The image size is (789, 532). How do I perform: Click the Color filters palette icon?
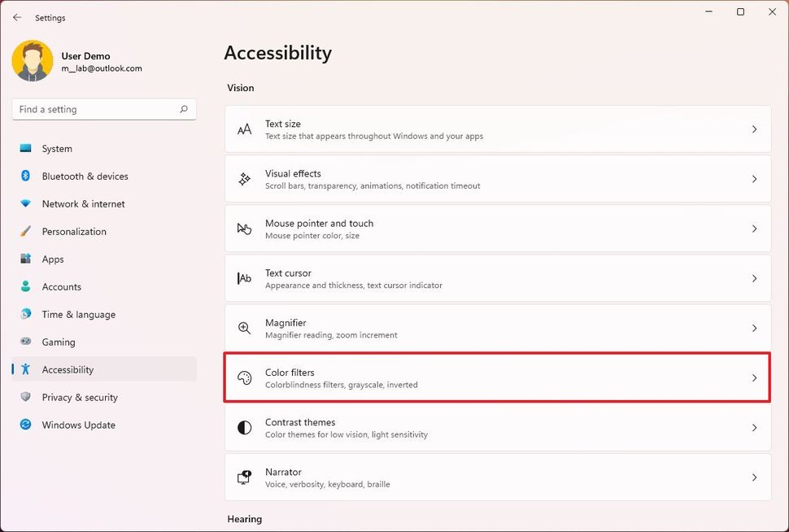pyautogui.click(x=243, y=377)
